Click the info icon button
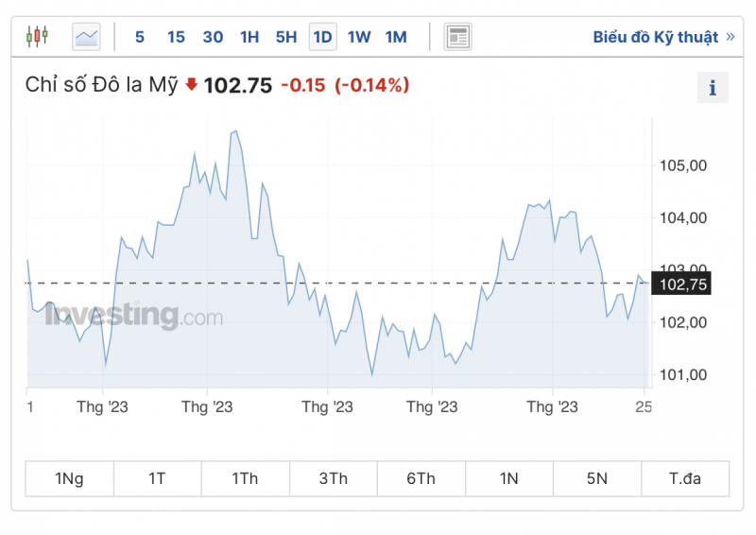Screen dimensions: 756x535 click(x=713, y=88)
